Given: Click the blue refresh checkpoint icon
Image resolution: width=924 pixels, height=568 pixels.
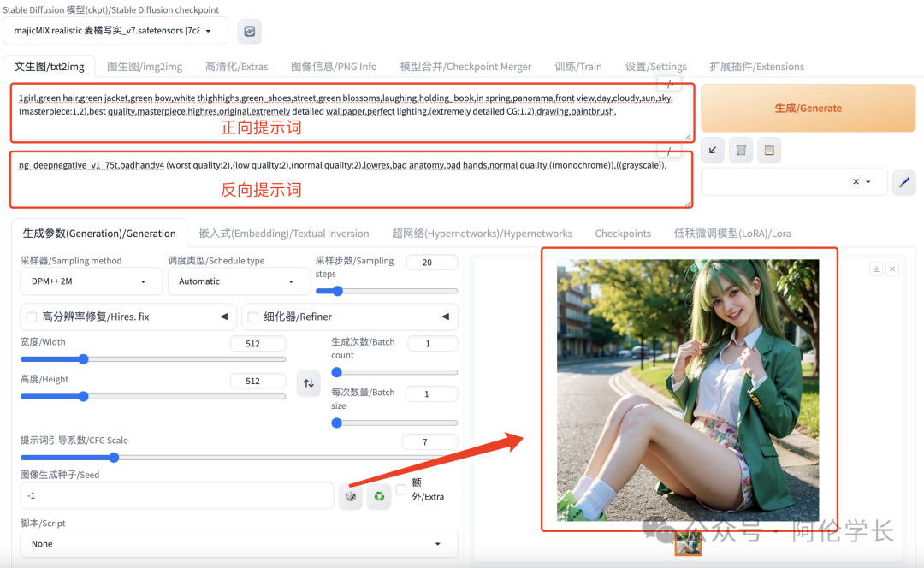Looking at the screenshot, I should [249, 31].
